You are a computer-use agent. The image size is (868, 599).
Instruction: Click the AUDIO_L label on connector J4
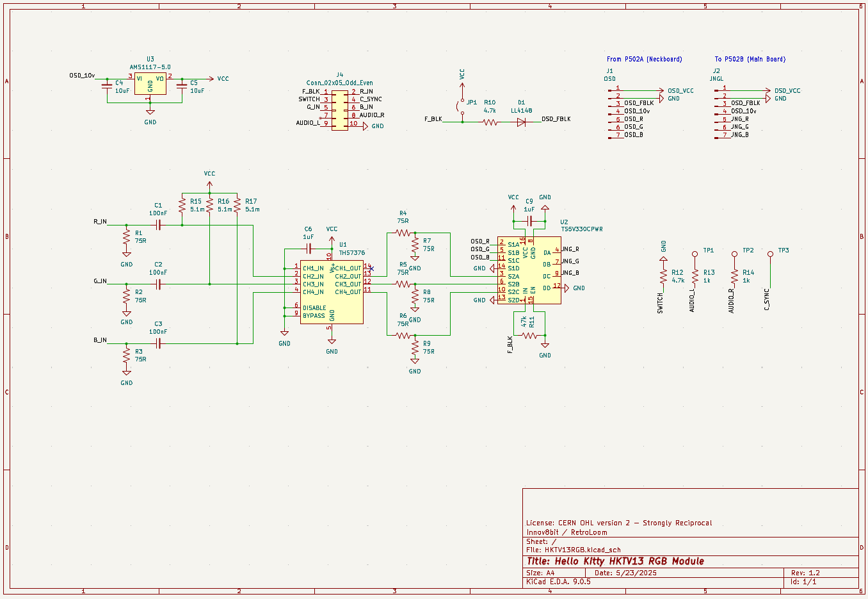[308, 122]
